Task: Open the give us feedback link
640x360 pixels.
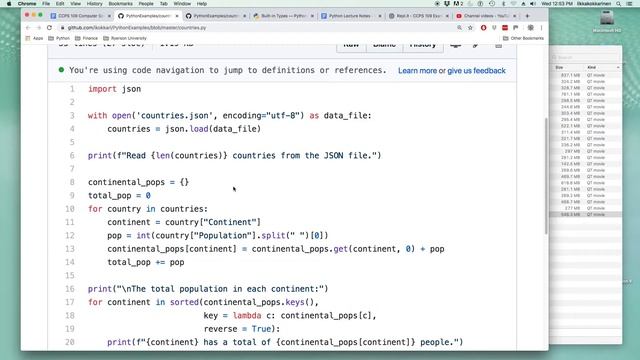Action: (x=476, y=71)
